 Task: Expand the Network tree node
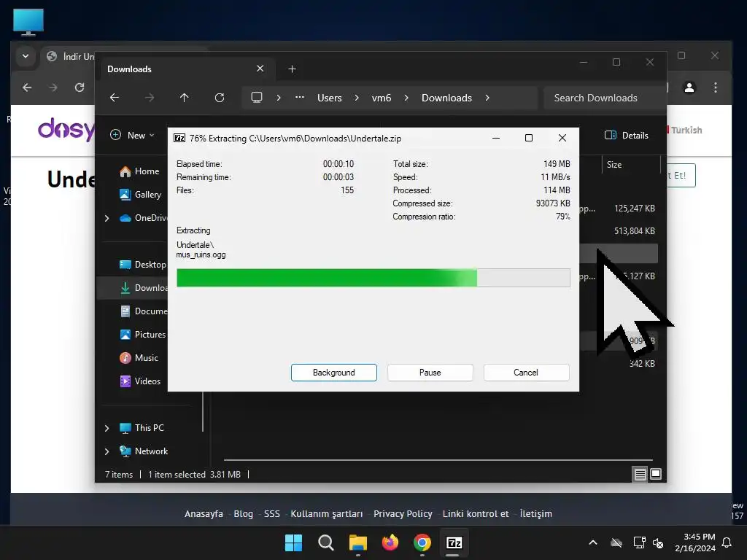[x=107, y=451]
